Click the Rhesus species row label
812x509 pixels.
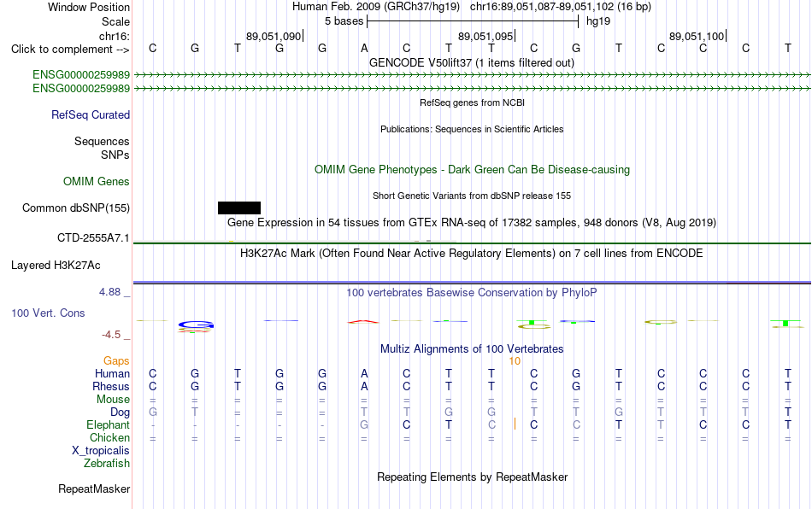pos(111,386)
